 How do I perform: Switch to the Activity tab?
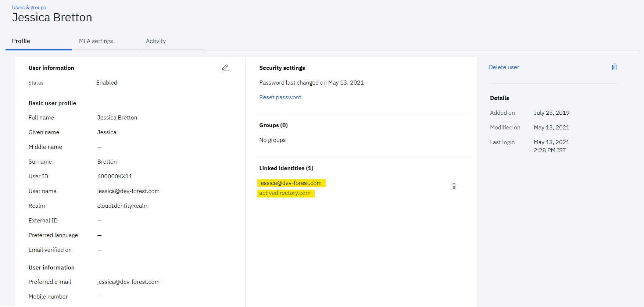coord(156,41)
